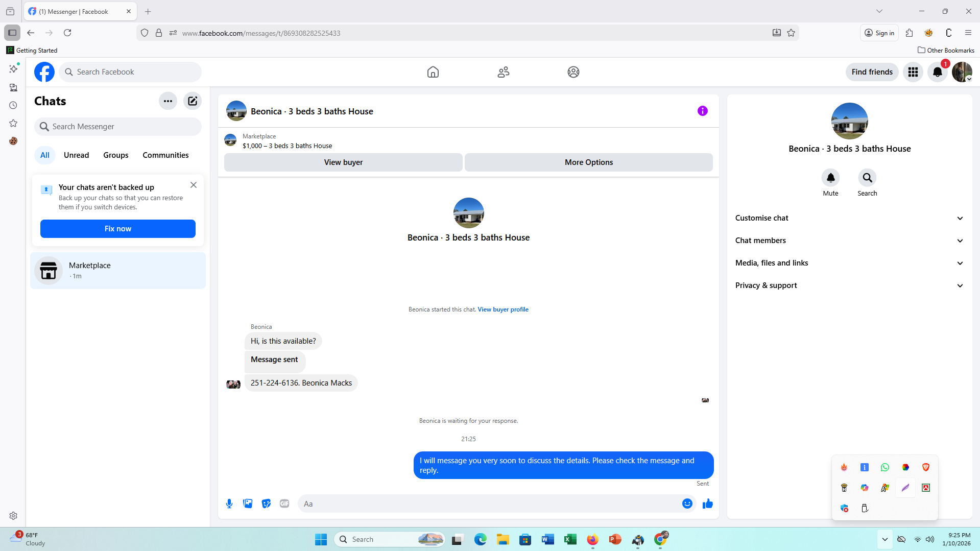Expand Customise chat section
The height and width of the screenshot is (551, 980).
(x=850, y=218)
